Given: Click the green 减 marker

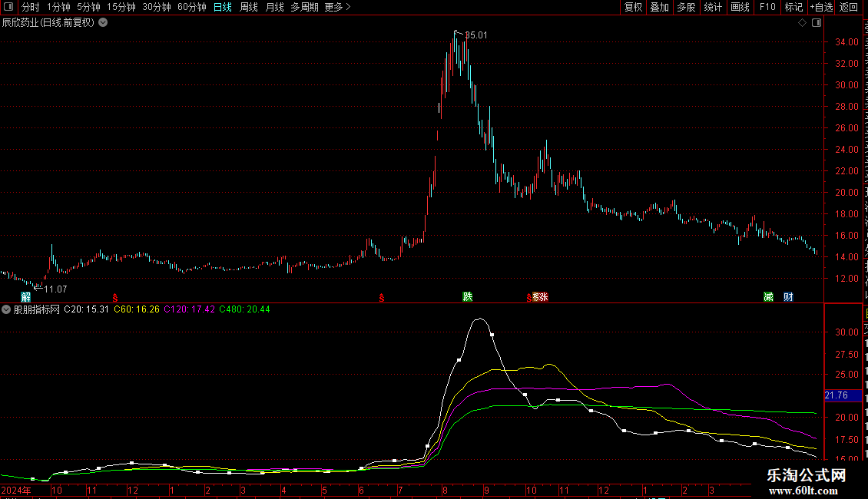Looking at the screenshot, I should coord(768,297).
